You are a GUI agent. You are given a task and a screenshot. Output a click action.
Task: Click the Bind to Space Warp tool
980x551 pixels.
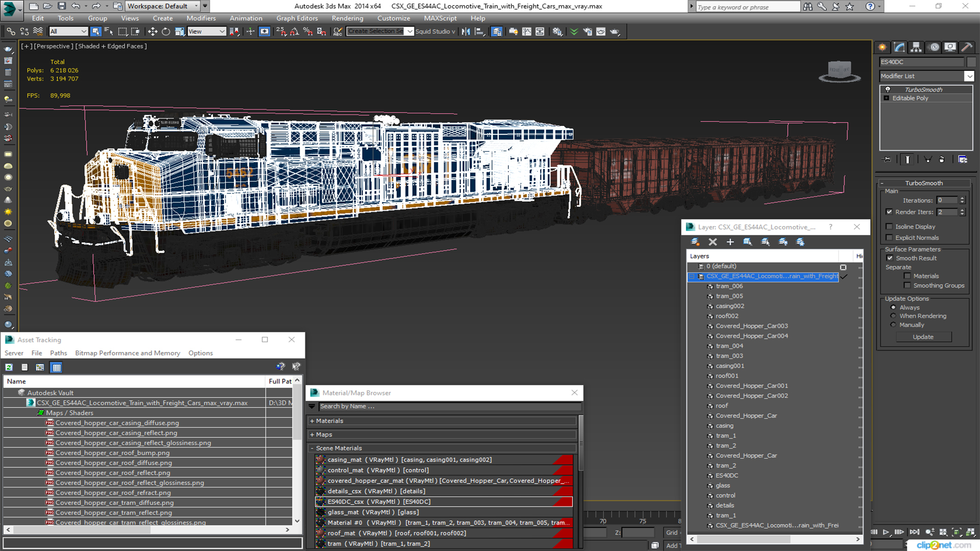pyautogui.click(x=38, y=32)
